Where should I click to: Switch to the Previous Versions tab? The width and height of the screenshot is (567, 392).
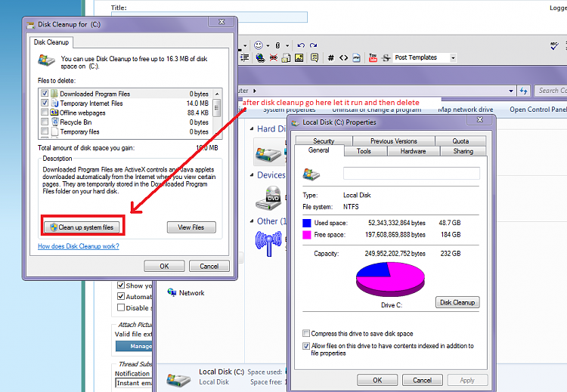[x=393, y=141]
